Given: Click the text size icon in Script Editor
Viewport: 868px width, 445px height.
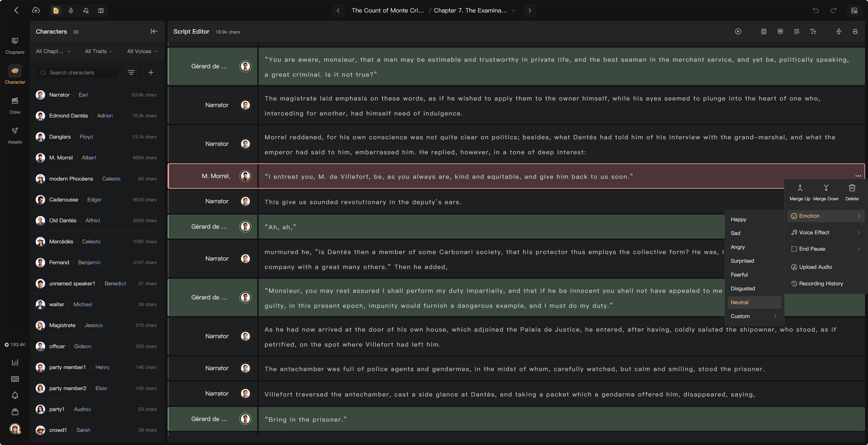Looking at the screenshot, I should coord(813,31).
